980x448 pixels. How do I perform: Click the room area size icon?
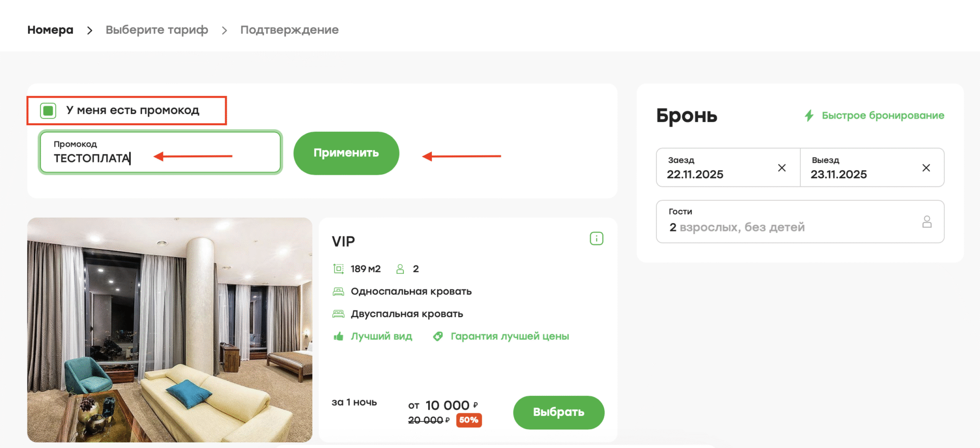(x=338, y=269)
